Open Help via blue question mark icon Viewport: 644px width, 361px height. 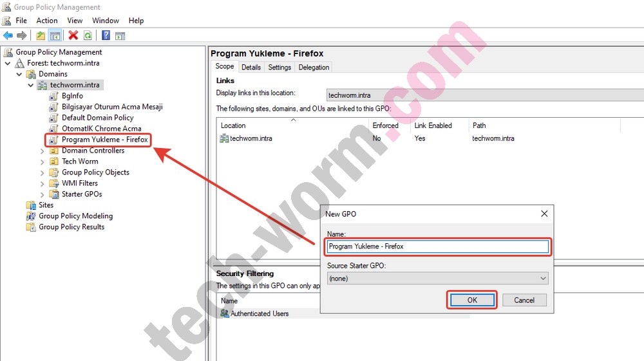click(106, 35)
